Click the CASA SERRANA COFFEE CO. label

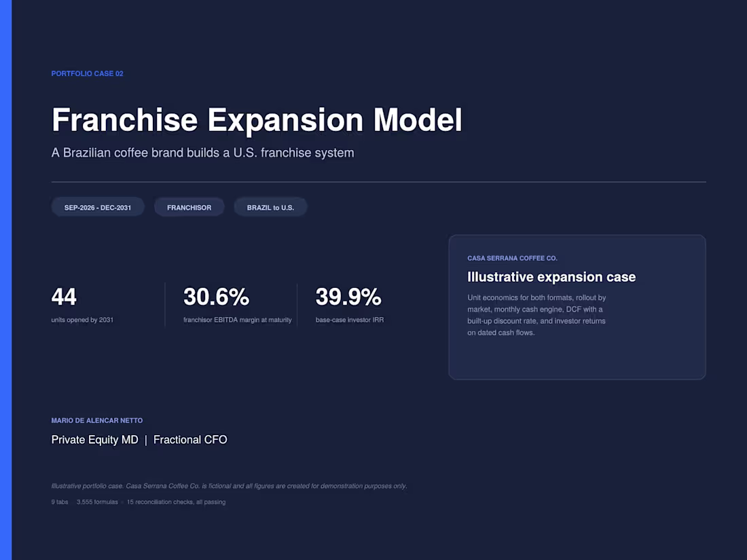512,258
